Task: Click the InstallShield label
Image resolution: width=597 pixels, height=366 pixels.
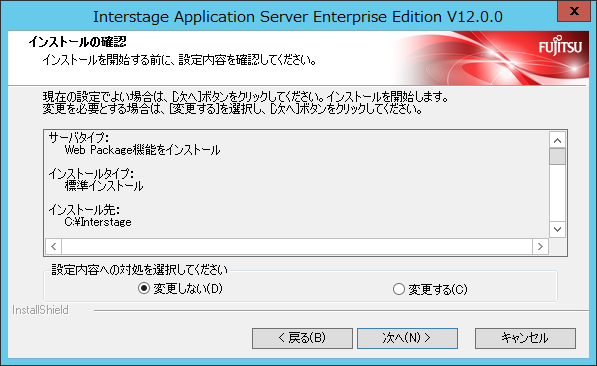Action: pyautogui.click(x=40, y=310)
